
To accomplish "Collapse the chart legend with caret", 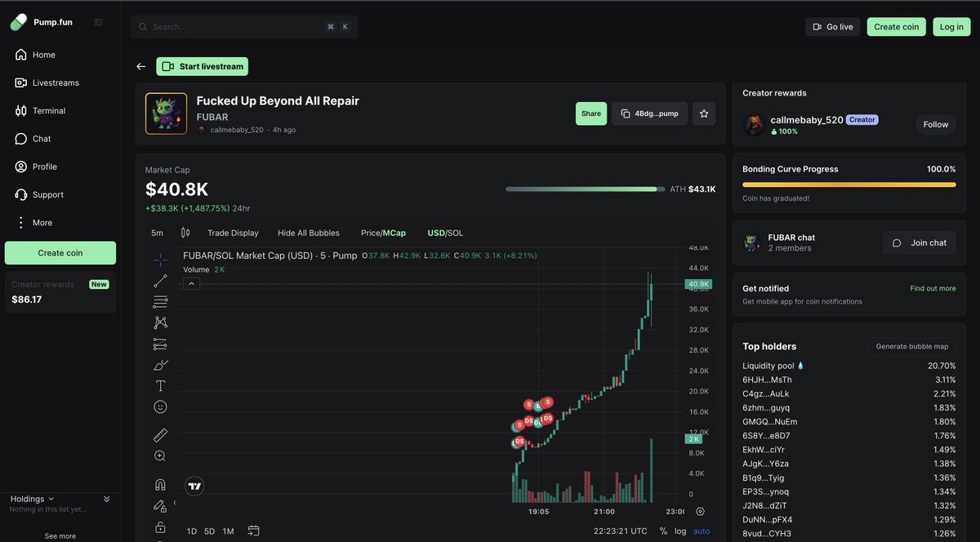I will tap(191, 283).
